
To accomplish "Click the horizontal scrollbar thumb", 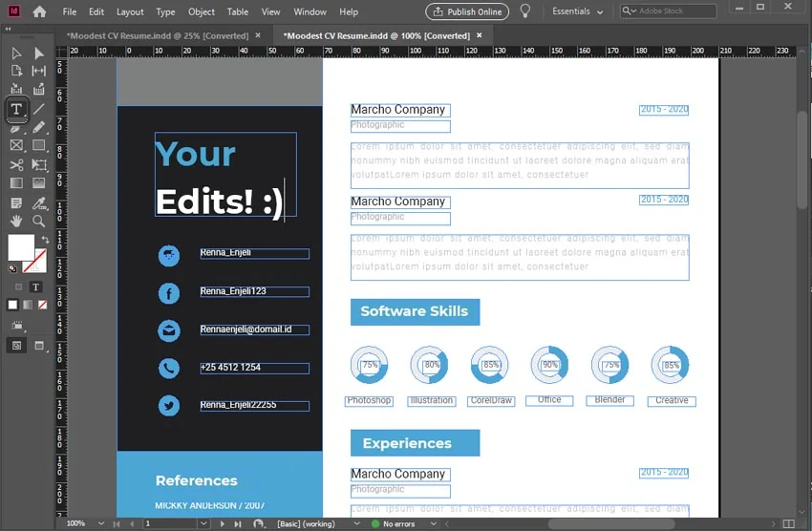I will (x=611, y=523).
